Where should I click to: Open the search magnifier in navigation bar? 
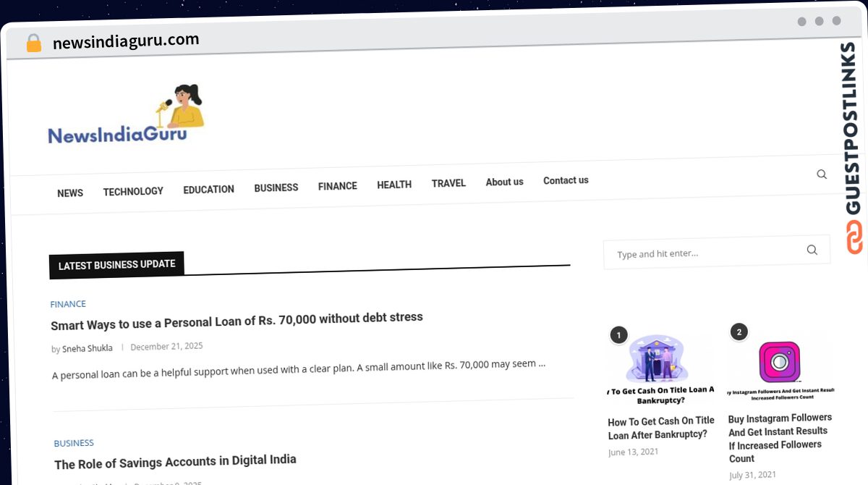pyautogui.click(x=822, y=174)
